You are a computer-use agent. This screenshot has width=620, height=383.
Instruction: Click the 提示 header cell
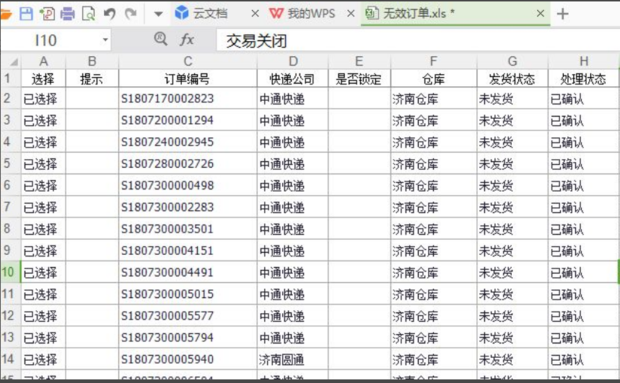coord(92,79)
